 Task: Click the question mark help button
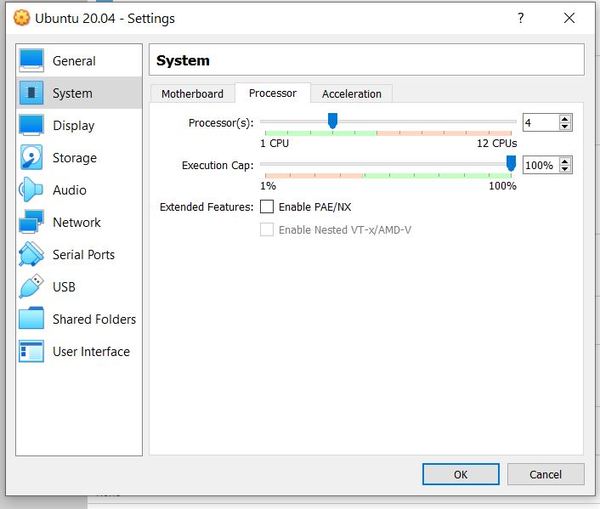coord(520,18)
